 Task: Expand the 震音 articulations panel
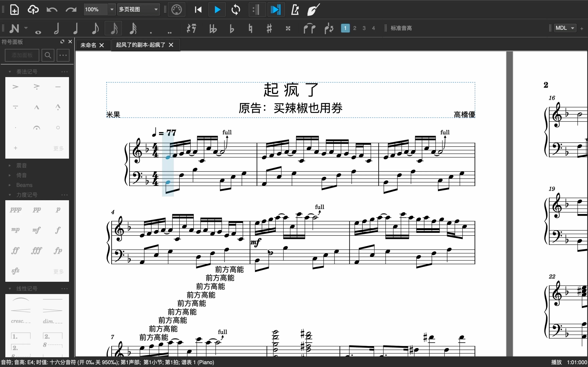click(10, 165)
